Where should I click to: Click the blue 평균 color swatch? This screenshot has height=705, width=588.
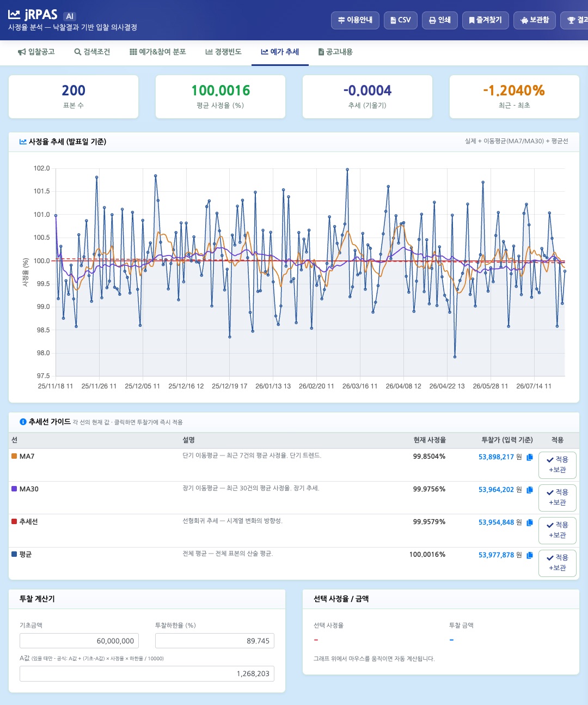click(14, 554)
